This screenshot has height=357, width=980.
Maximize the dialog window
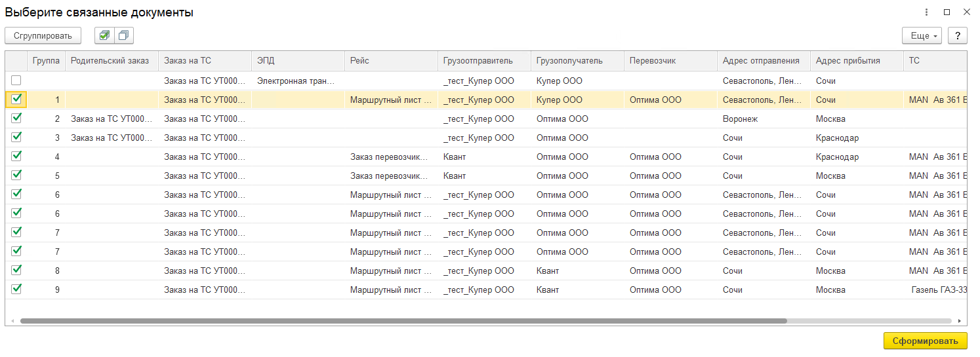947,12
